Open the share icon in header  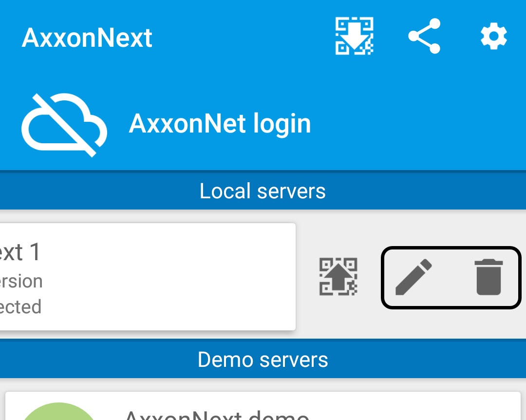(424, 36)
